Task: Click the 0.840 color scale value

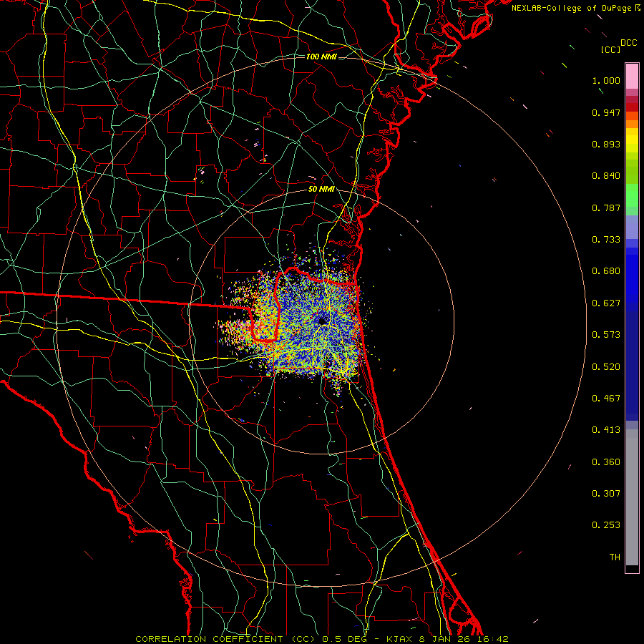Action: [x=606, y=176]
